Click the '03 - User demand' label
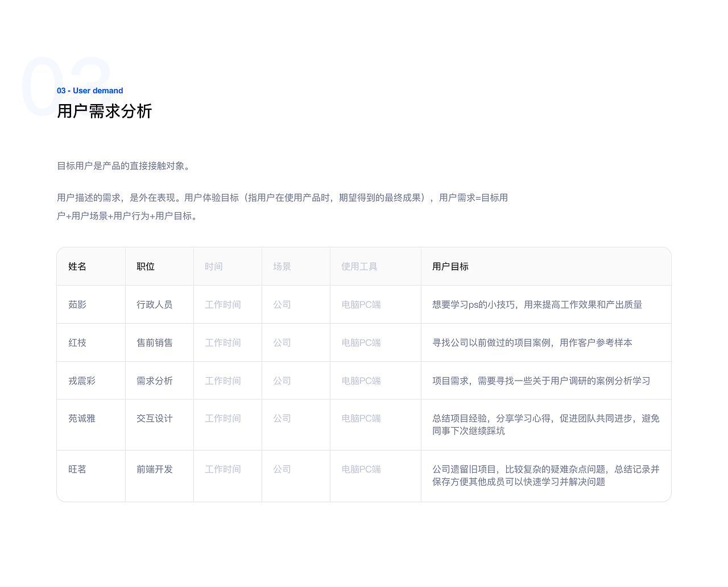This screenshot has height=587, width=728. [x=90, y=90]
